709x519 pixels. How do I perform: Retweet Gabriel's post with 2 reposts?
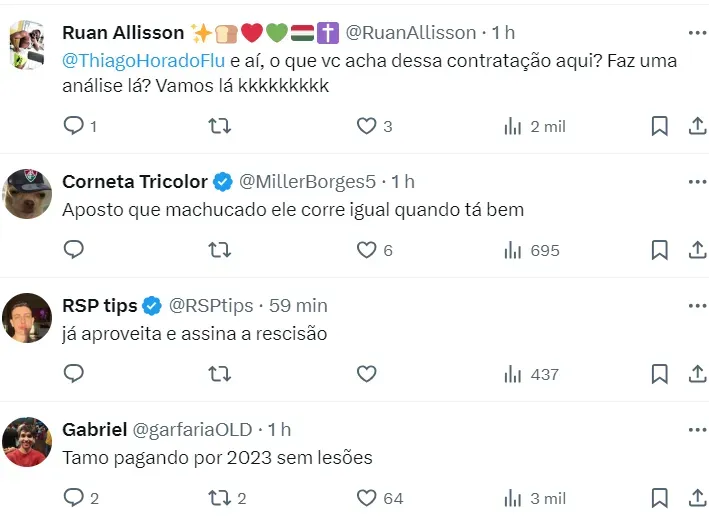coord(219,498)
